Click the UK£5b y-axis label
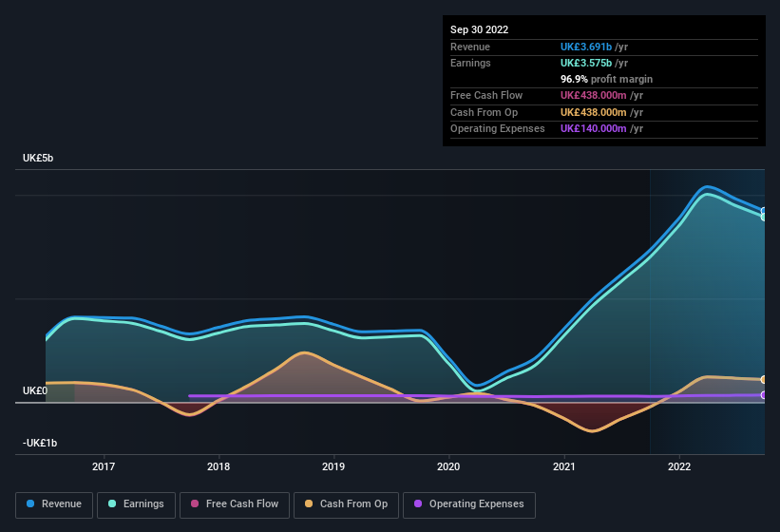 point(38,158)
